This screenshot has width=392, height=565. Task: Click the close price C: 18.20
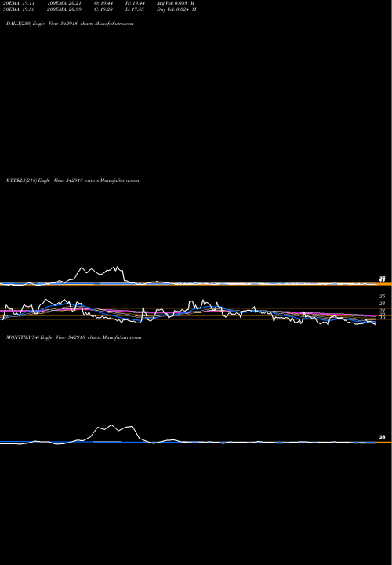pos(105,9)
